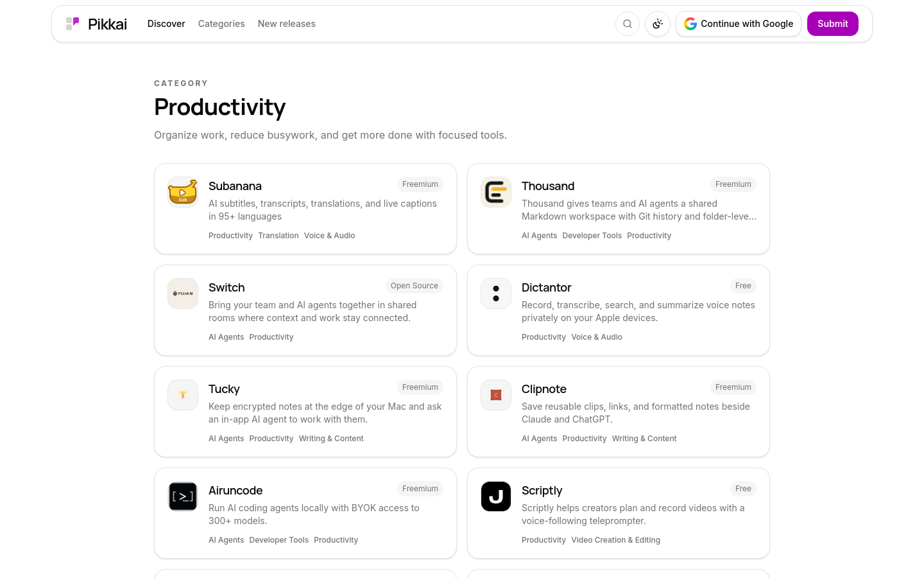The width and height of the screenshot is (924, 578).
Task: Click Freemium badge on Clipnote card
Action: 733,387
